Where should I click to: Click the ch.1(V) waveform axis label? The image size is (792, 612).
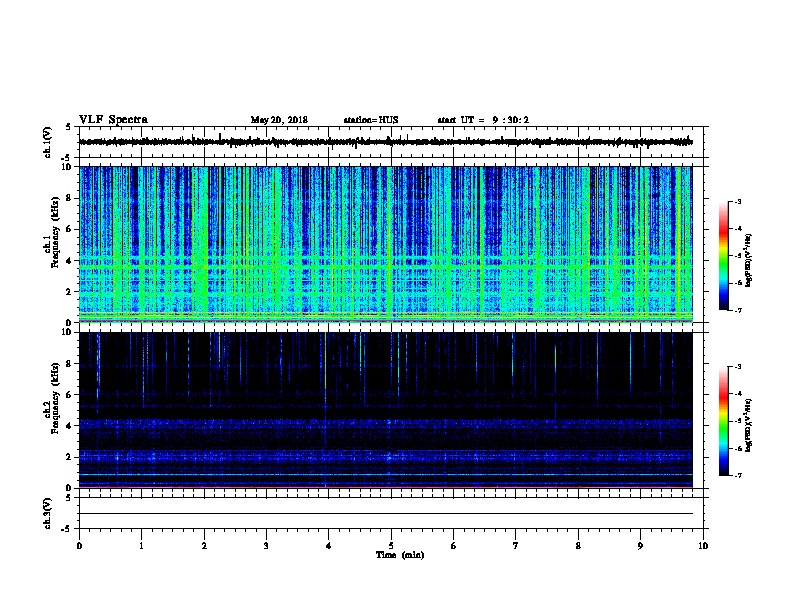pos(47,142)
